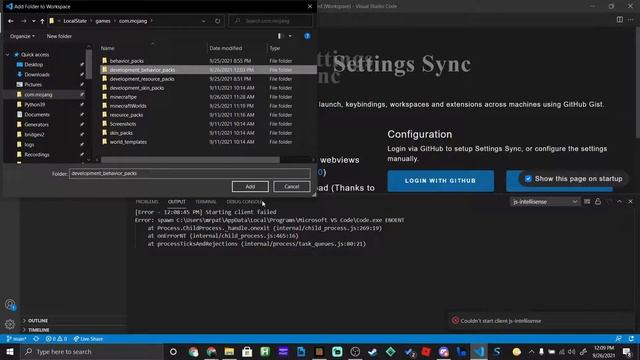Click the LocalState breadcrumb in address bar
640x360 pixels.
click(75, 21)
